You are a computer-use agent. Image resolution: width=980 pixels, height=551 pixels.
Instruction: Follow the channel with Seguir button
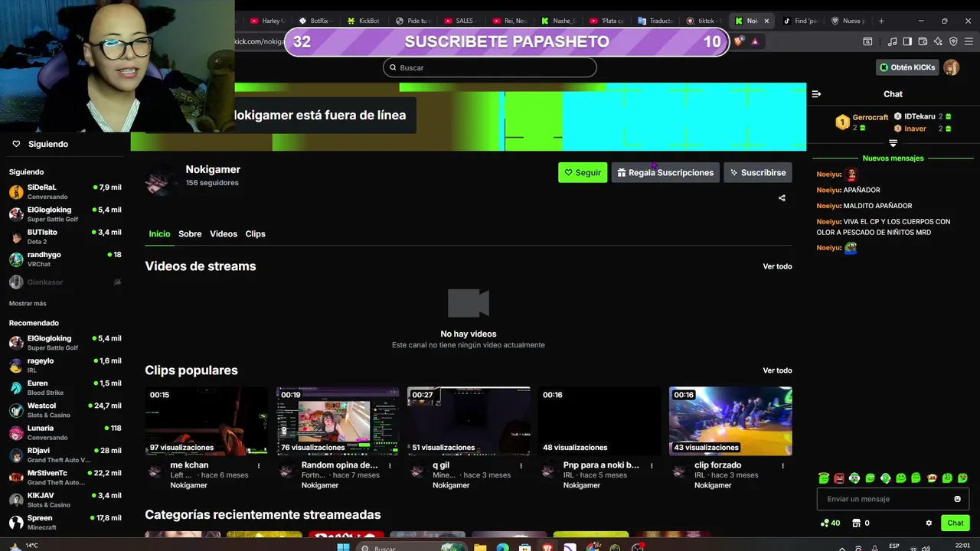[583, 173]
